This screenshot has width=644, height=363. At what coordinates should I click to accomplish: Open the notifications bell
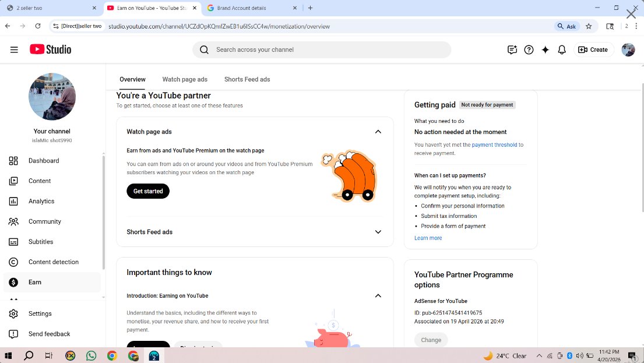coord(561,50)
